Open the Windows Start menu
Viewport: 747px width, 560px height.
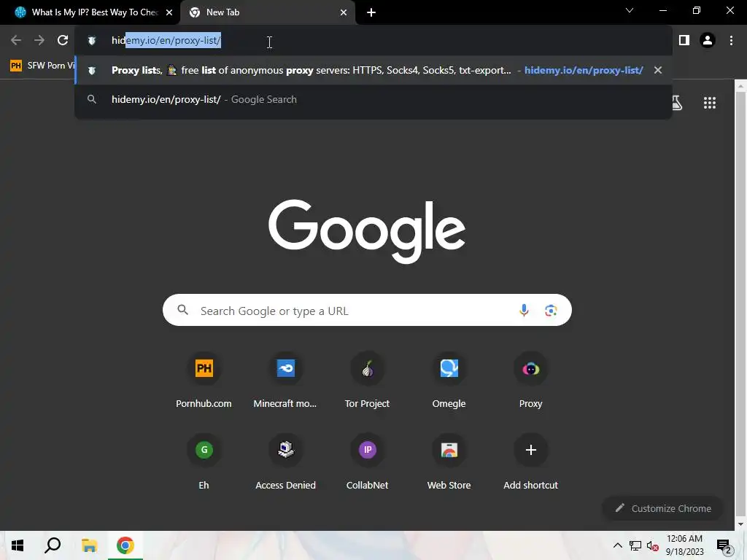[x=18, y=545]
